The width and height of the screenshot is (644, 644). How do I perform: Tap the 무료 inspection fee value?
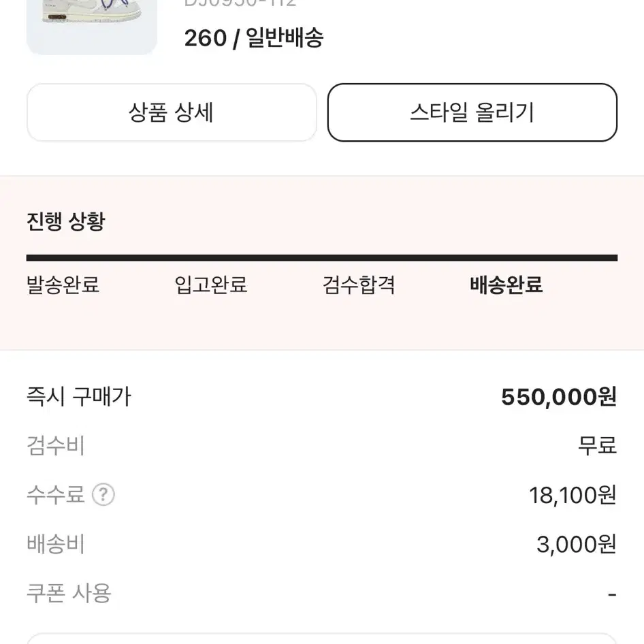coord(598,446)
